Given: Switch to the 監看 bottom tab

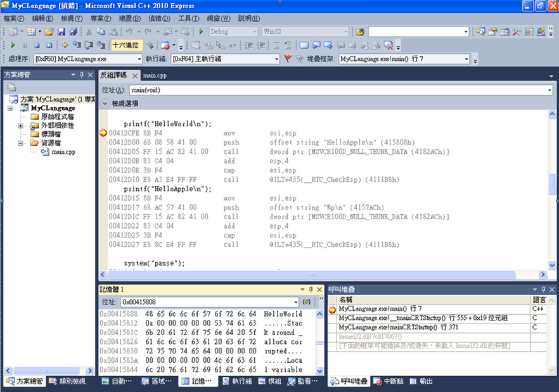Looking at the screenshot, I should (303, 381).
